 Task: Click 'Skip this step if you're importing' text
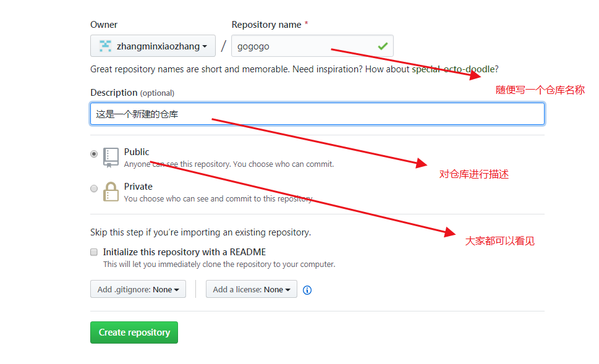pos(200,232)
